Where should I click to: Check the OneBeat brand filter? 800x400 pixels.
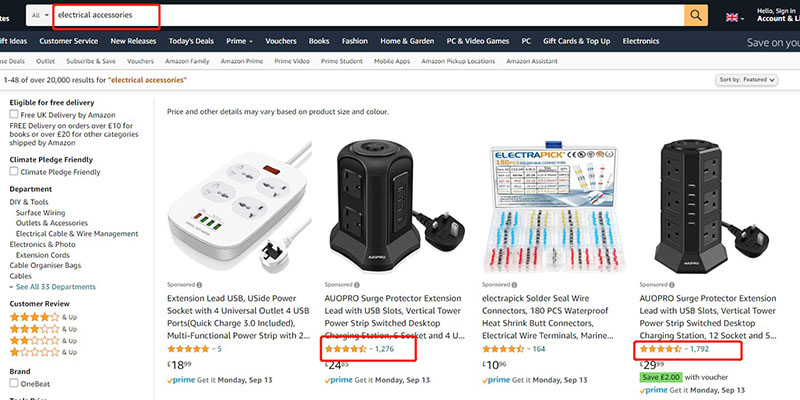14,383
